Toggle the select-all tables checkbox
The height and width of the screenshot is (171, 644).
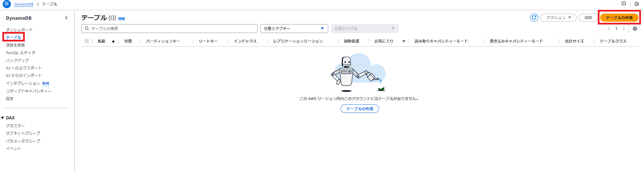(x=87, y=41)
